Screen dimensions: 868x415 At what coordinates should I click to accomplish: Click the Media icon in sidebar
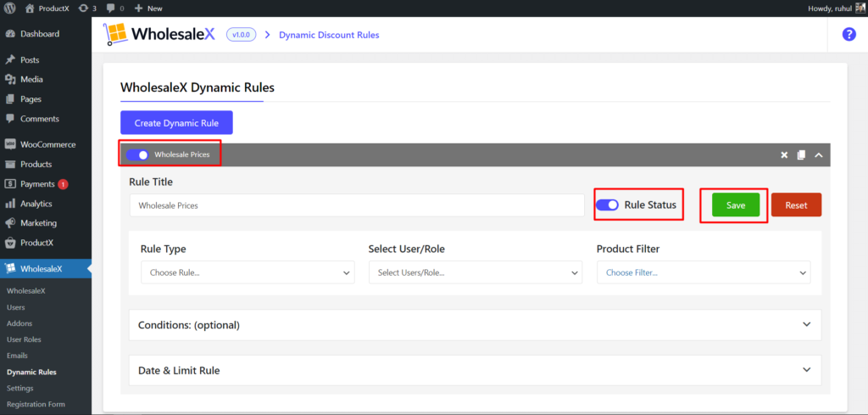coord(10,79)
